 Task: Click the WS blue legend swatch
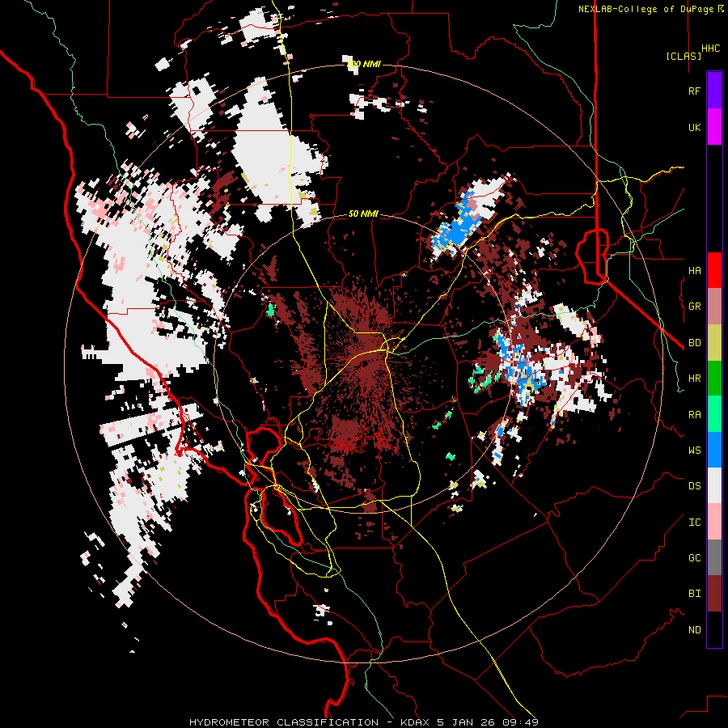point(714,450)
